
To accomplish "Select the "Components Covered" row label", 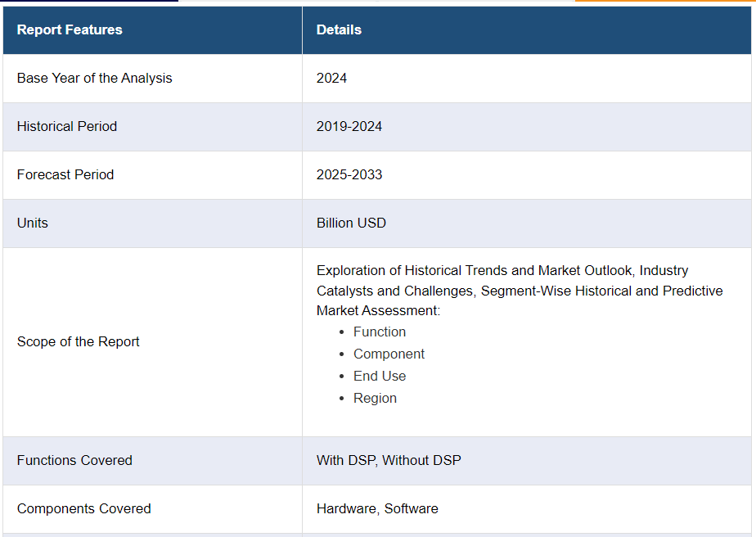I will pos(84,508).
